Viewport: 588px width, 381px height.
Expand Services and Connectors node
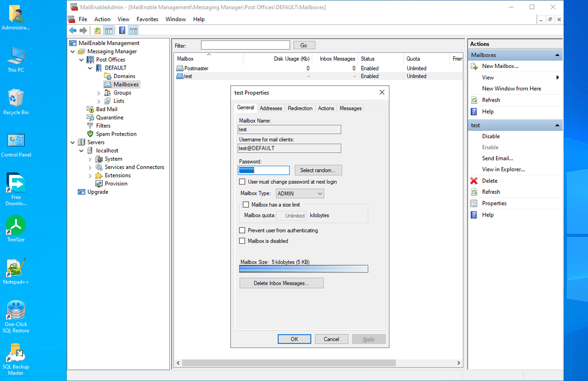pyautogui.click(x=90, y=167)
